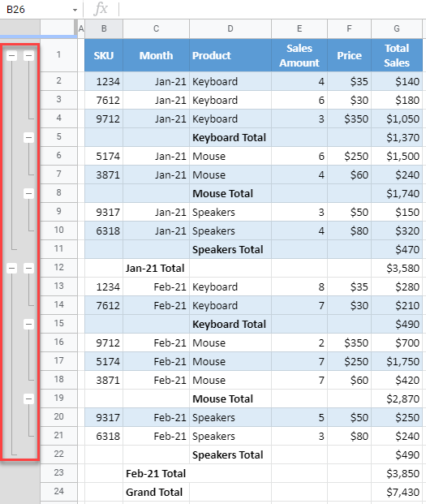The image size is (426, 504).
Task: Select Mouse product cell in row 16
Action: 230,343
